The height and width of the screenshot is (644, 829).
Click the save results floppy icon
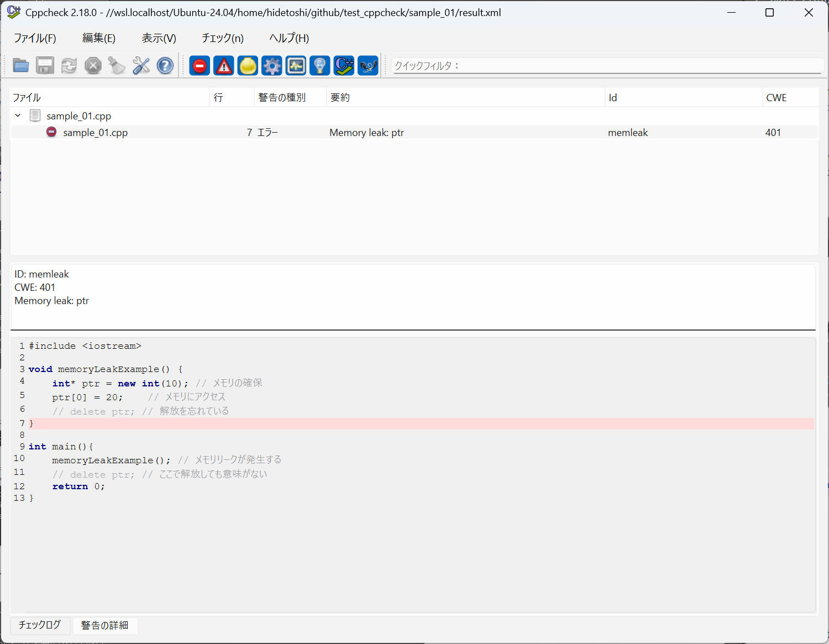[45, 66]
